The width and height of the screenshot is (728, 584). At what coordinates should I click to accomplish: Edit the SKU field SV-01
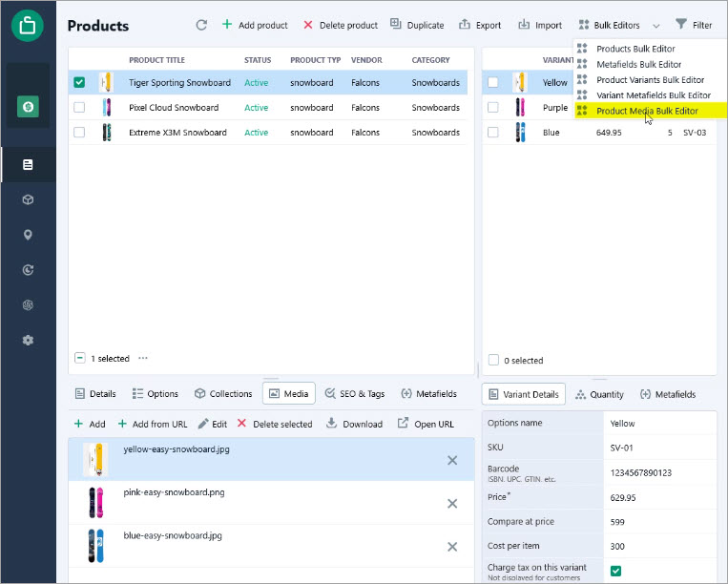pyautogui.click(x=659, y=448)
